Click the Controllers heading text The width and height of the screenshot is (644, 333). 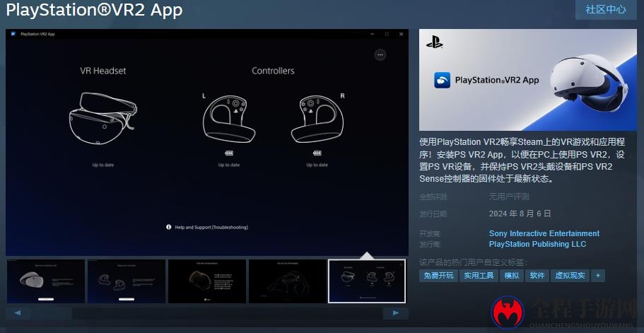click(x=273, y=71)
